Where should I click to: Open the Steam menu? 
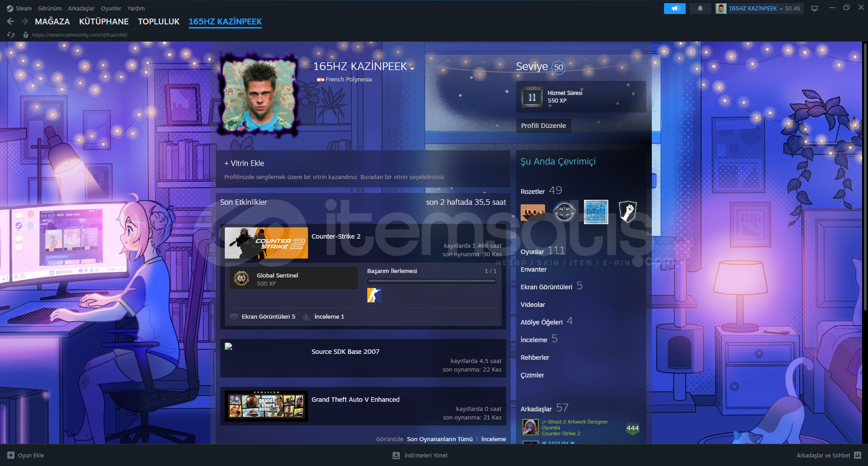(x=24, y=8)
